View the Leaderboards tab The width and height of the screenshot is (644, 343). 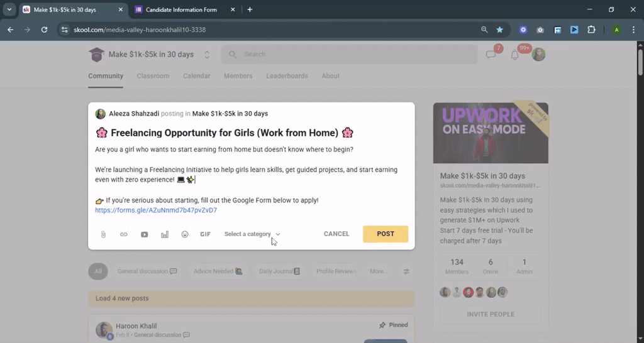point(287,76)
